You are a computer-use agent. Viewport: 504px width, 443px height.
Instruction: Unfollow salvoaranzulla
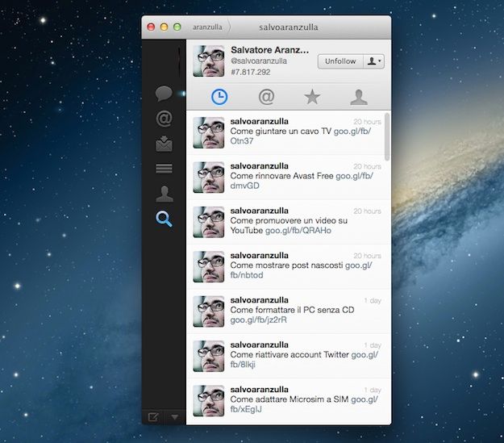[340, 61]
